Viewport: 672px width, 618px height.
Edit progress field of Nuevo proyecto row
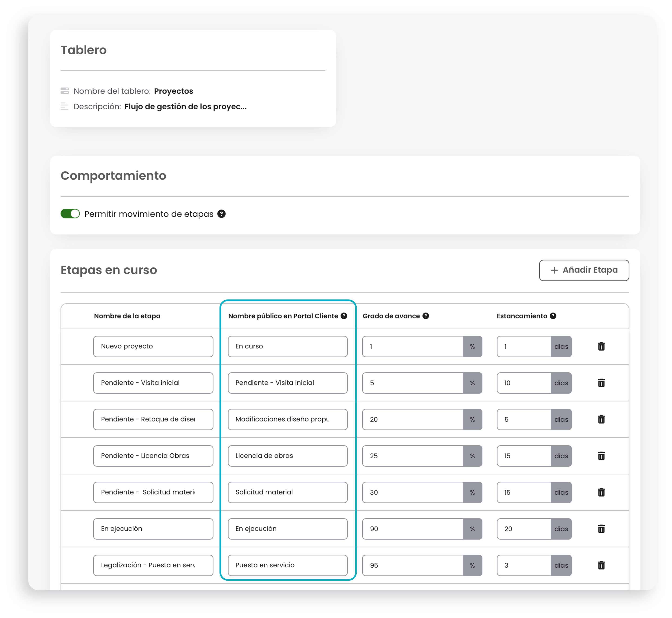click(413, 346)
